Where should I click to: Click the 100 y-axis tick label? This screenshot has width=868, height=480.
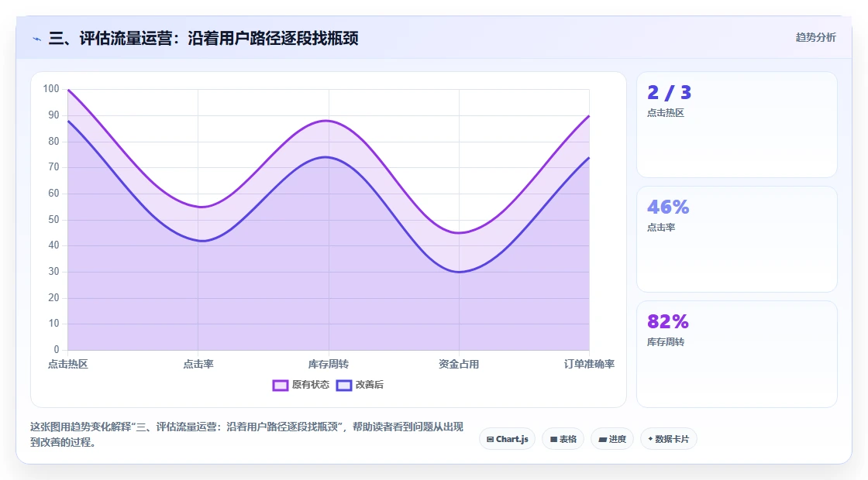click(x=51, y=88)
